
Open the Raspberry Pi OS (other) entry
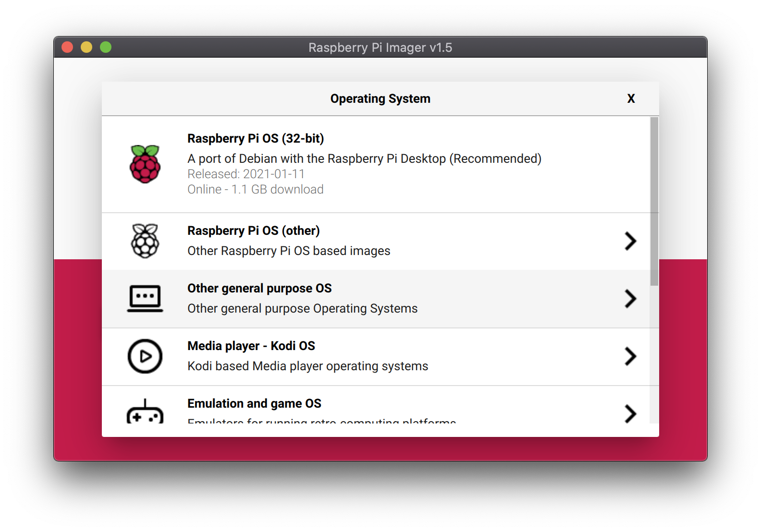pyautogui.click(x=253, y=230)
